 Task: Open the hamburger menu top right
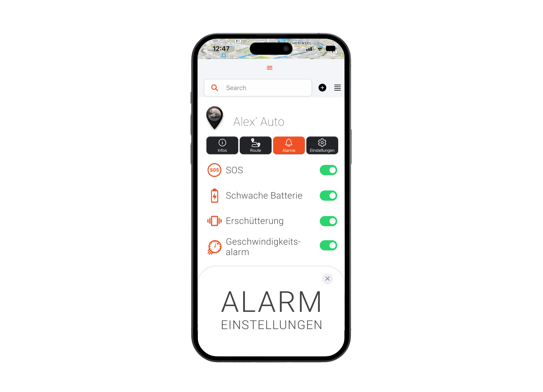(x=337, y=88)
